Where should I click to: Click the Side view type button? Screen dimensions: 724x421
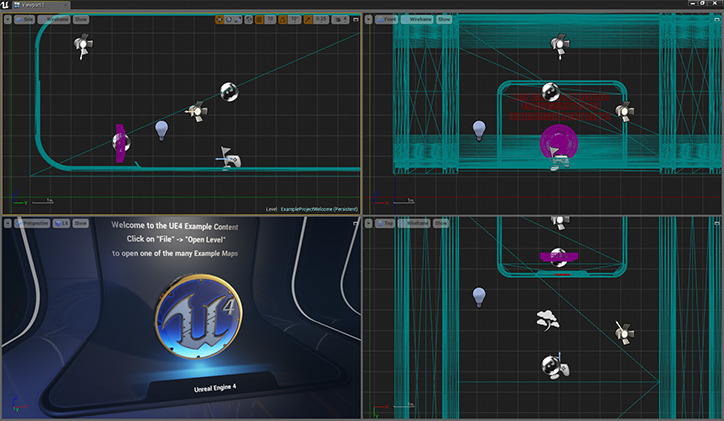[x=24, y=19]
